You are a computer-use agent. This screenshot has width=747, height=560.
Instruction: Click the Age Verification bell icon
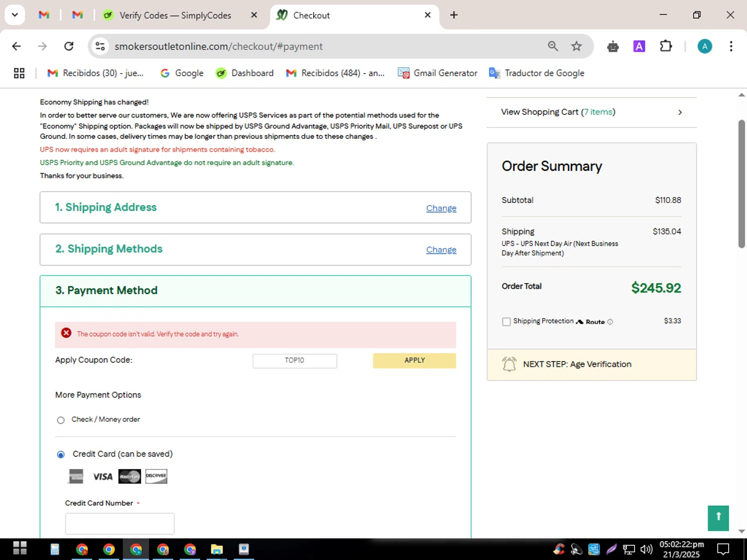pos(509,364)
